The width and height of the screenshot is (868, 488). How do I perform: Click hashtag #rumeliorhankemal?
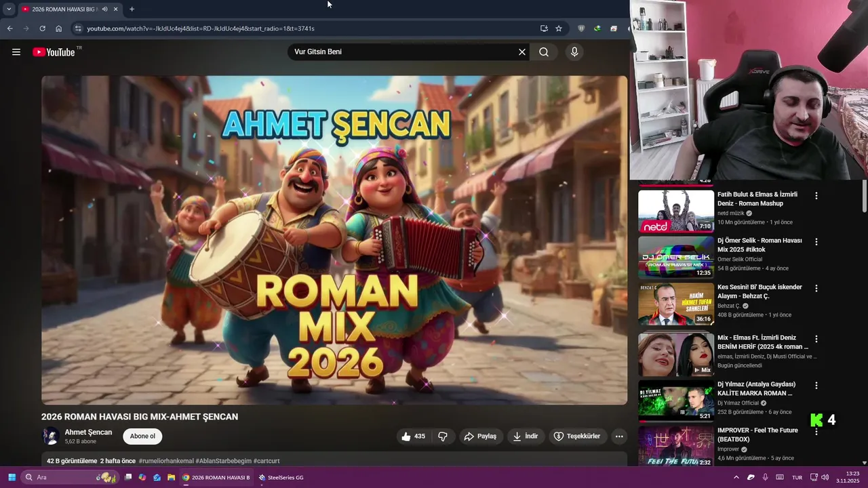[166, 461]
